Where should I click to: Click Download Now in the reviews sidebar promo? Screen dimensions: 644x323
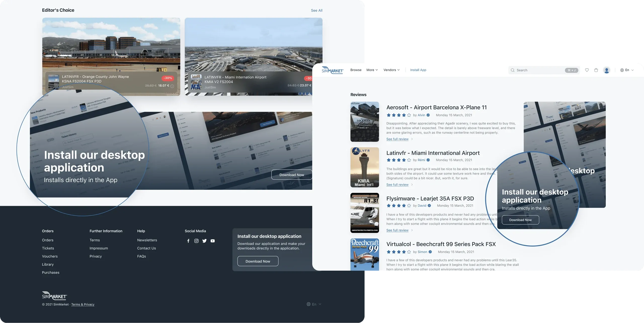click(x=520, y=220)
